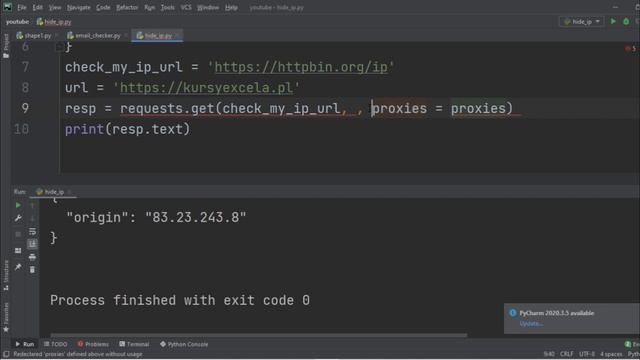Open the TODO tool window
The image size is (640, 360).
pyautogui.click(x=56, y=344)
